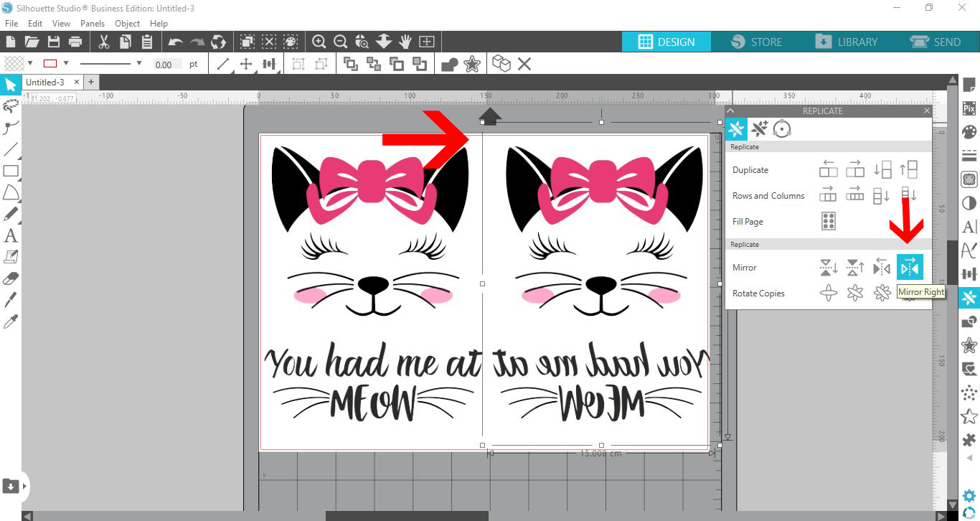Click the Zoom Out magnifier icon

click(x=341, y=42)
